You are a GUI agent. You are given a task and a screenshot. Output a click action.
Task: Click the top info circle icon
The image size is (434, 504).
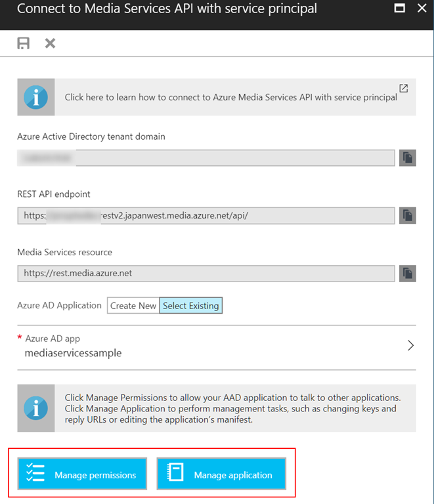(x=35, y=97)
